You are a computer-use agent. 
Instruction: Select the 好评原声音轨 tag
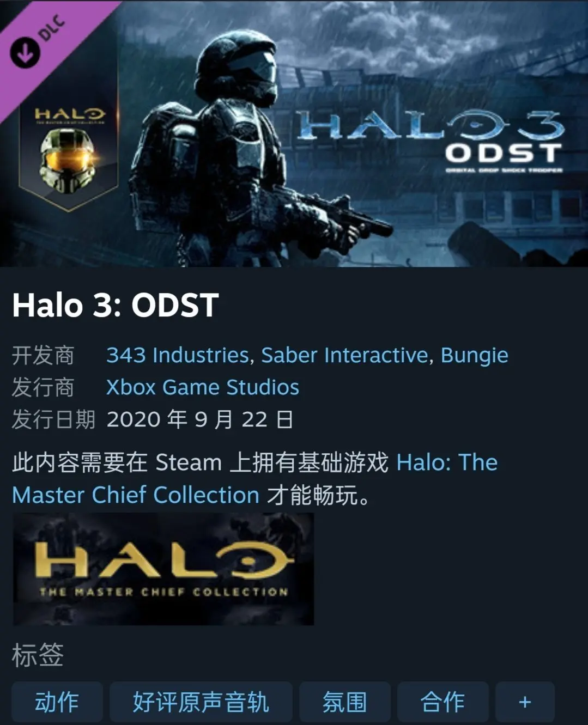pyautogui.click(x=201, y=702)
